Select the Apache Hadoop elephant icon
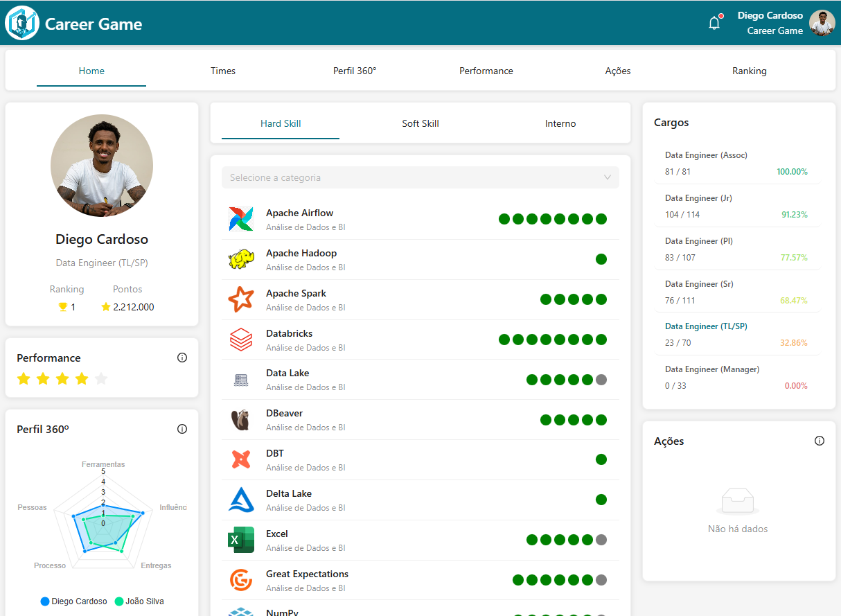The image size is (841, 616). [x=239, y=258]
